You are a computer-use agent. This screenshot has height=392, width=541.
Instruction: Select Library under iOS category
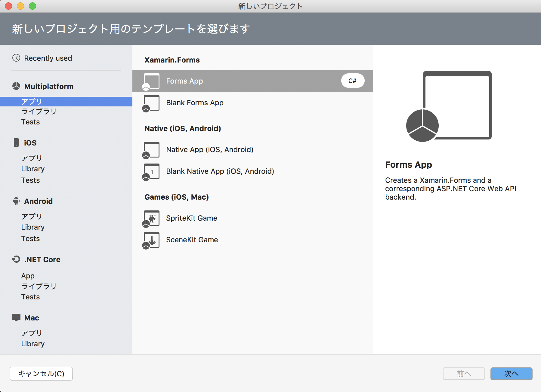tap(33, 169)
